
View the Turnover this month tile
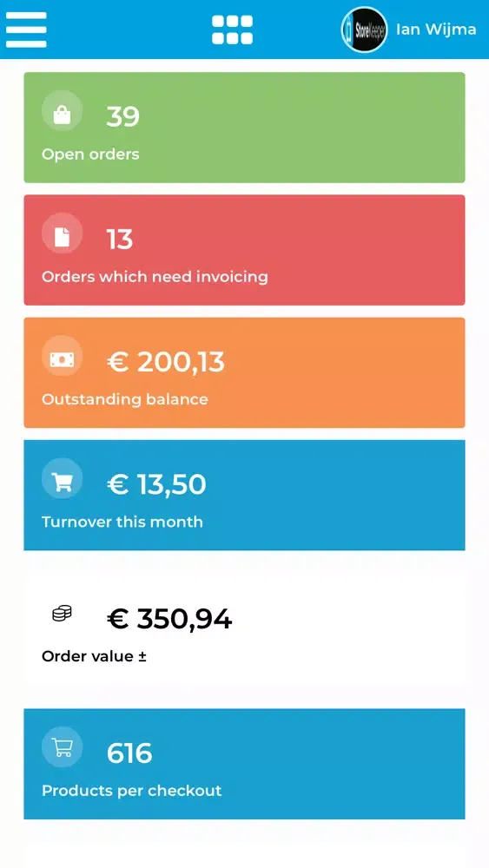[244, 495]
